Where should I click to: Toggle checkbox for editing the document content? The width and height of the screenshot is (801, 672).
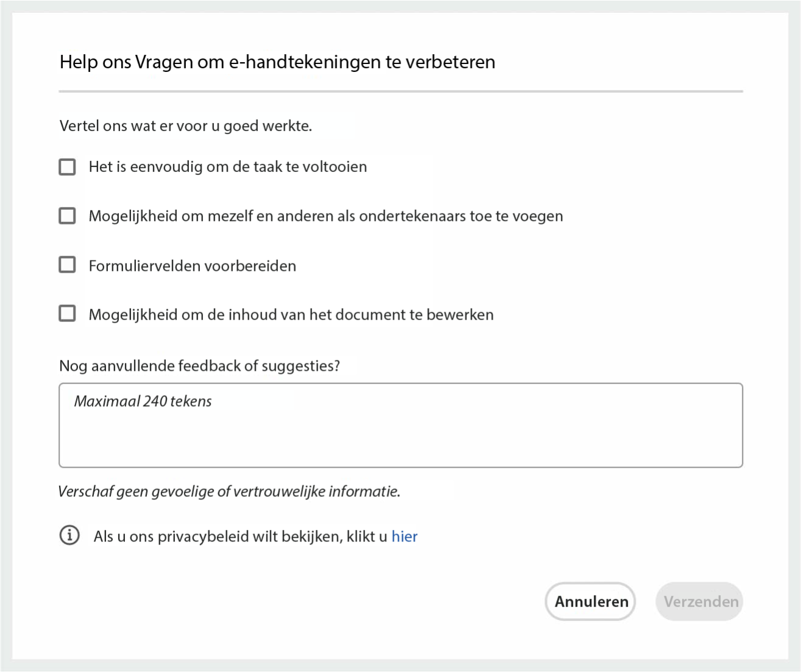(67, 313)
